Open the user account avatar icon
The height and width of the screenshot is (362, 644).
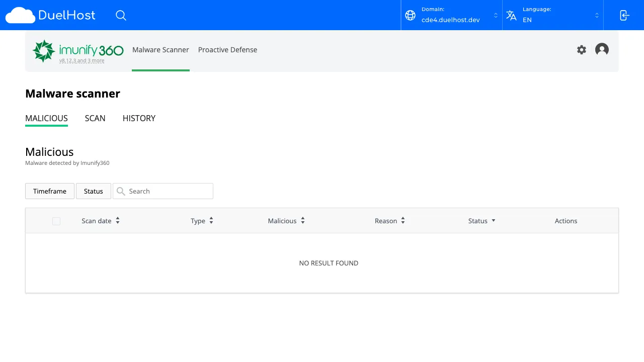602,50
